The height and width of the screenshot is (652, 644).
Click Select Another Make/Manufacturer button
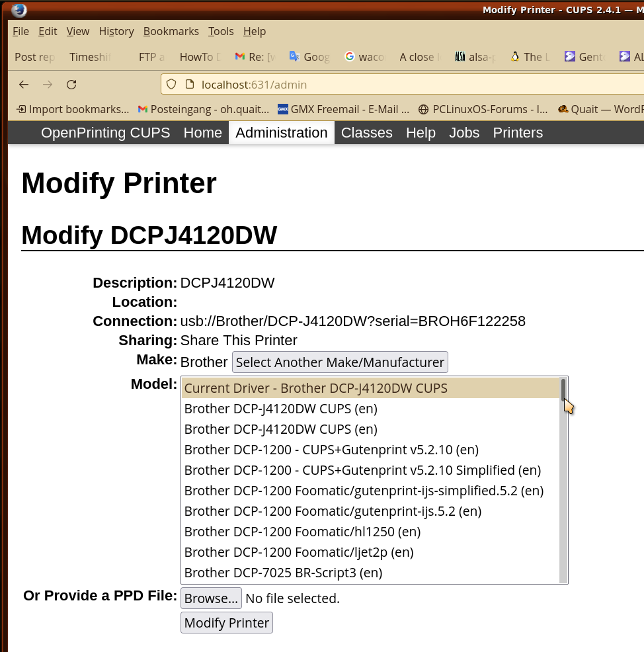tap(340, 362)
